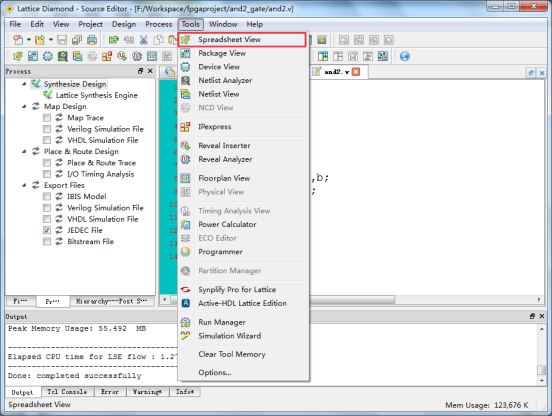The width and height of the screenshot is (552, 416).
Task: Switch to the Tcl Console tab
Action: [67, 392]
